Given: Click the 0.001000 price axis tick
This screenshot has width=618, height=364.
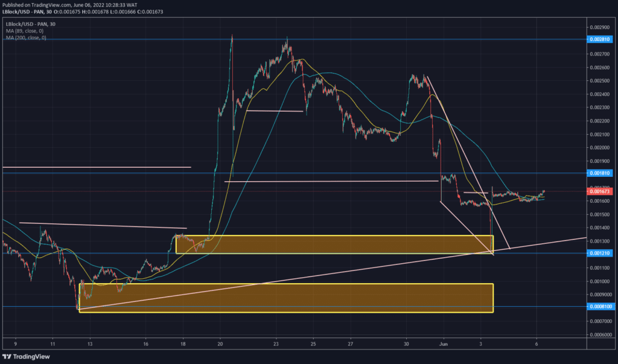Looking at the screenshot, I should 600,281.
